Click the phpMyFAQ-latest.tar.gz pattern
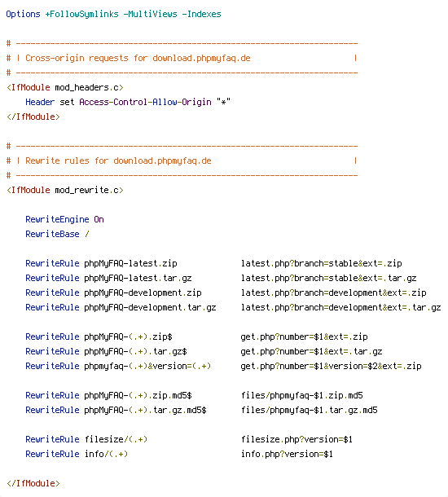The height and width of the screenshot is (497, 448). (138, 279)
